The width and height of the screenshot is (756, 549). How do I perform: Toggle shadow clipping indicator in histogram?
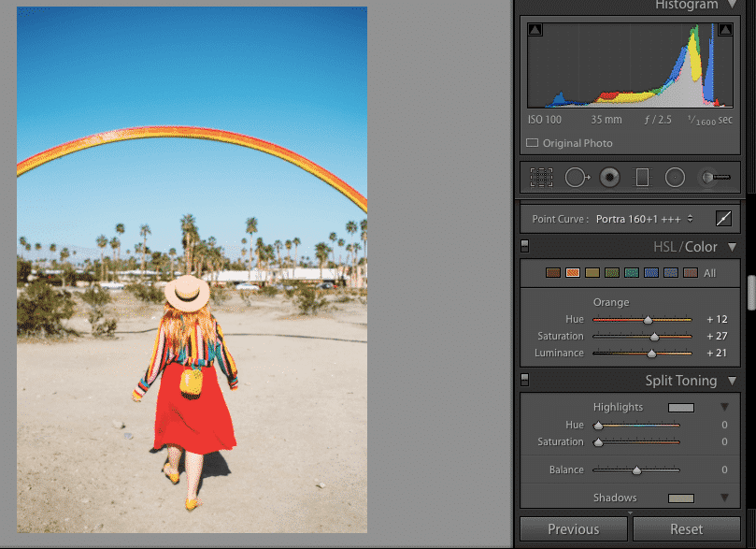tap(535, 31)
